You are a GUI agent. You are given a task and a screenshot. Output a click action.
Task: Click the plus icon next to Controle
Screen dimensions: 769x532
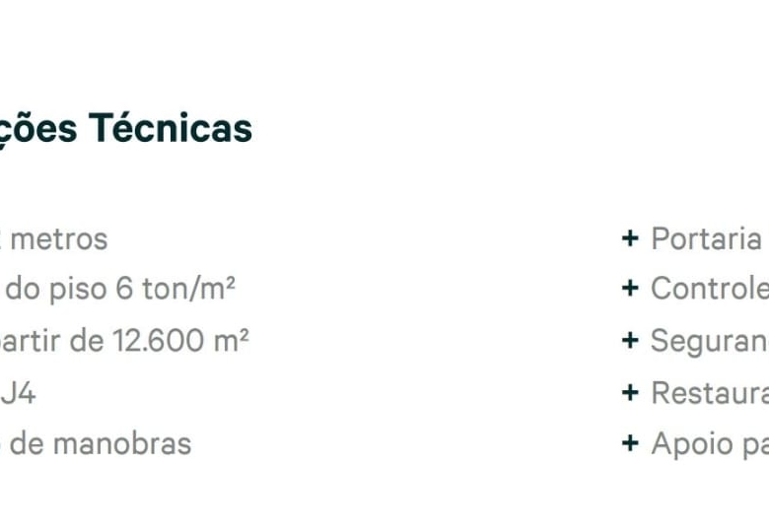coord(630,289)
